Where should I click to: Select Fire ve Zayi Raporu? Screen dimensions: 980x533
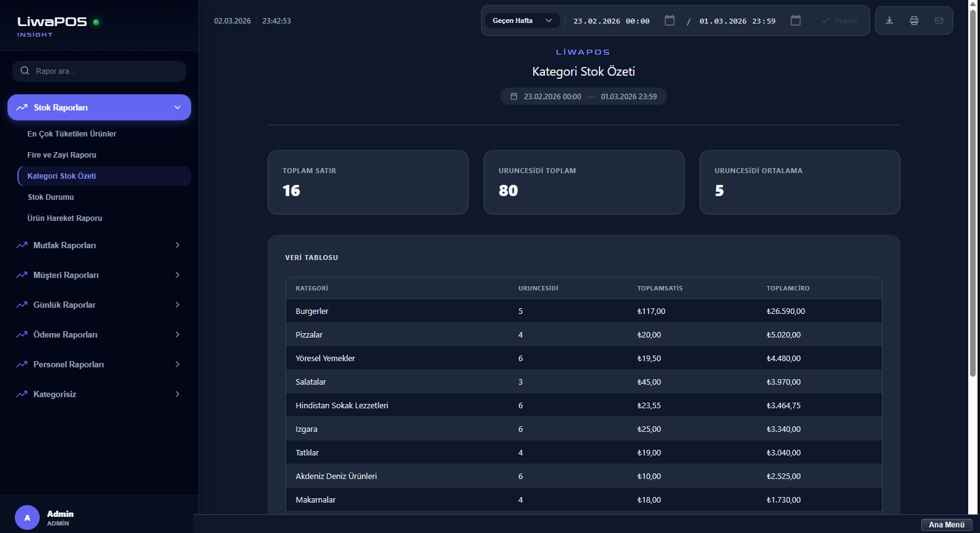(61, 155)
